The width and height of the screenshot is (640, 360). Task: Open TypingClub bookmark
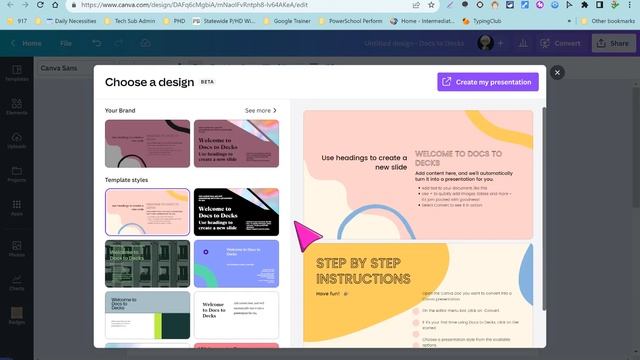pyautogui.click(x=482, y=21)
